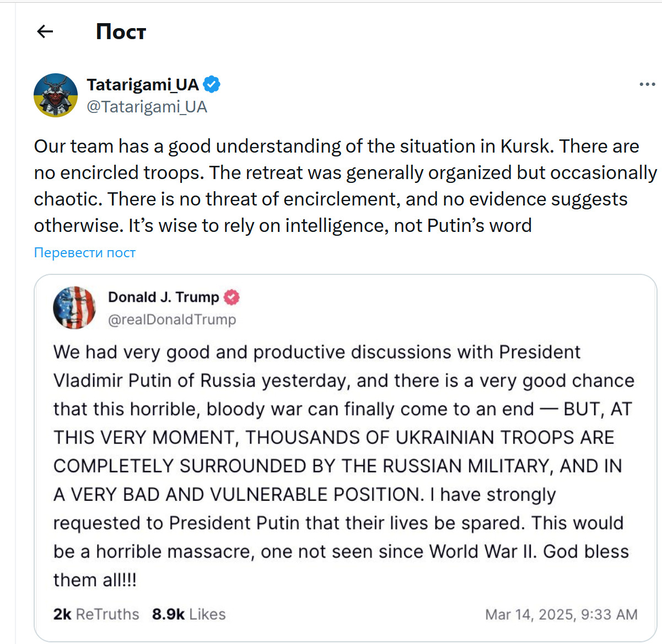
Task: View the 8.9k Likes count
Action: (189, 614)
